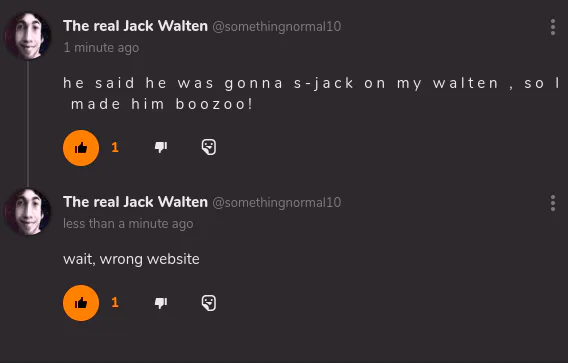This screenshot has height=363, width=568.
Task: Click the "1 minute ago" timestamp
Action: click(x=101, y=47)
